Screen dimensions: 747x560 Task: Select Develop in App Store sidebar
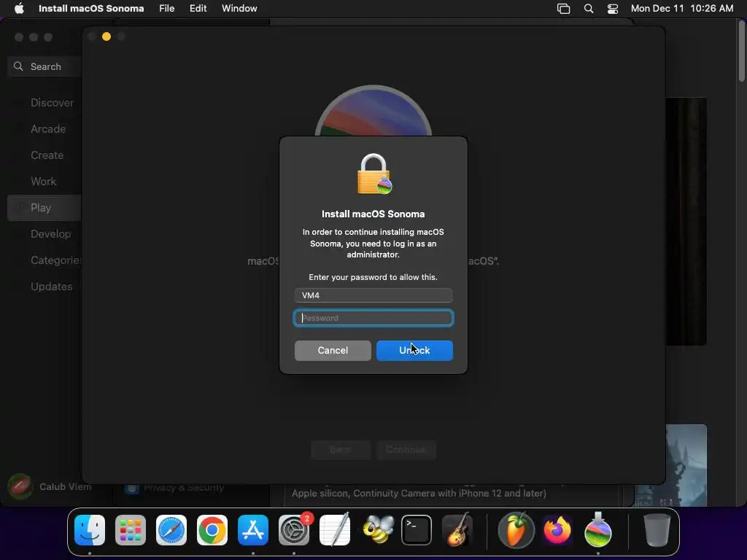point(44,234)
